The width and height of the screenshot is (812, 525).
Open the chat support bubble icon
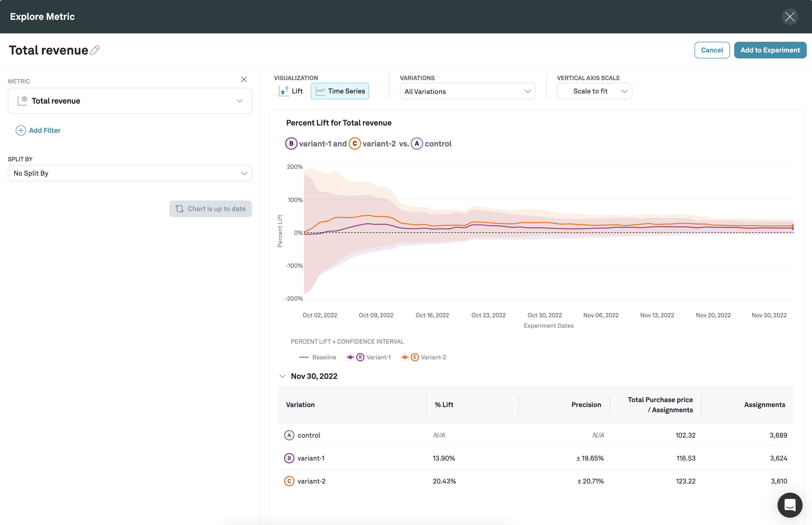790,505
